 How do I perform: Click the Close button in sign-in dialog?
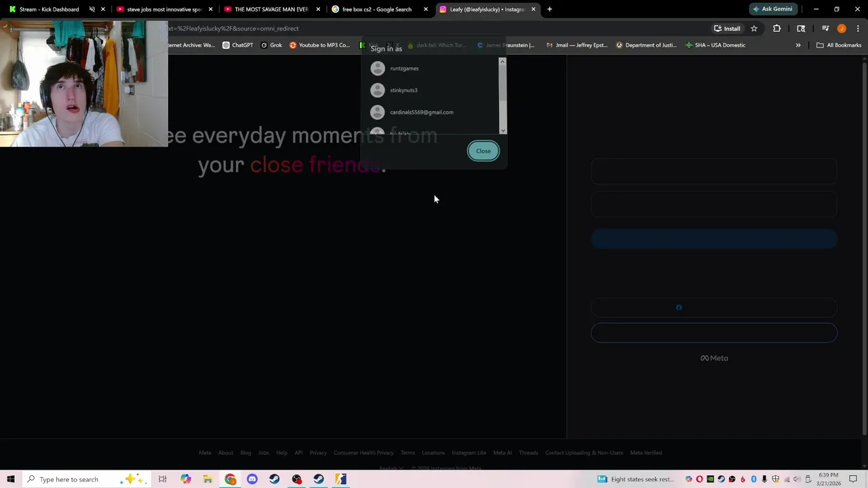click(483, 151)
